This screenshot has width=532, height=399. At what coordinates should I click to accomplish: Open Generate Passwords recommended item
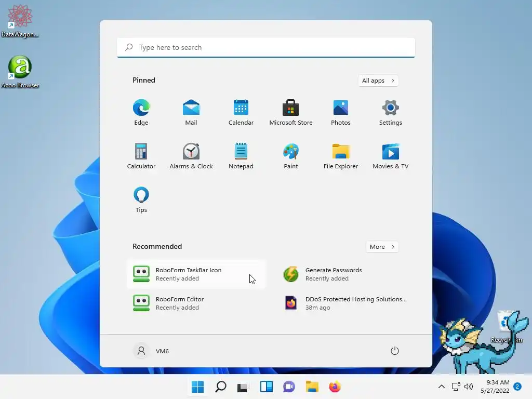(x=345, y=274)
